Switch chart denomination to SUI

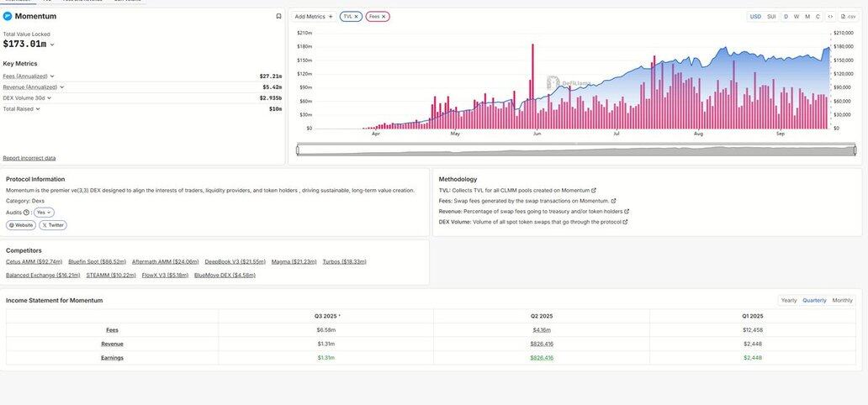point(771,17)
